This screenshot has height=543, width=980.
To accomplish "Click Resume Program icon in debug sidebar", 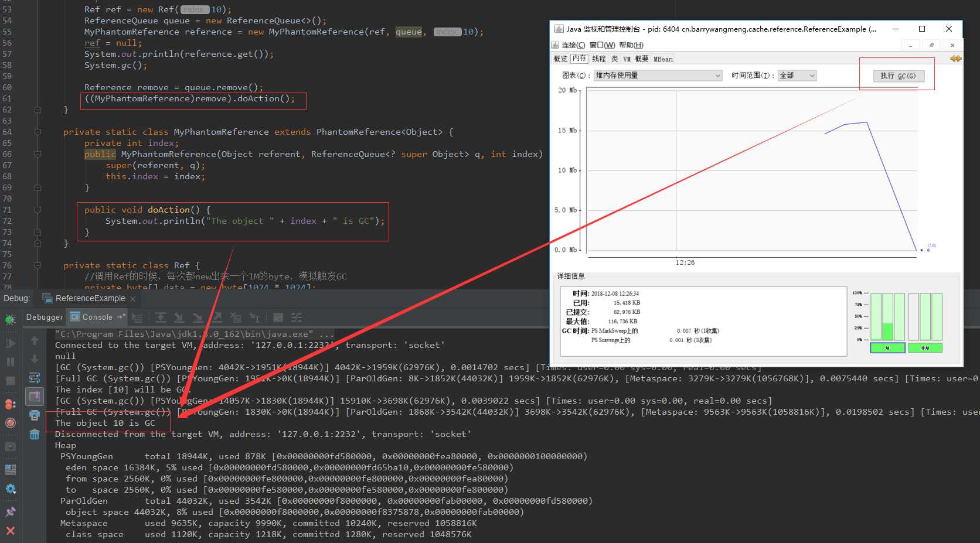I will tap(10, 343).
